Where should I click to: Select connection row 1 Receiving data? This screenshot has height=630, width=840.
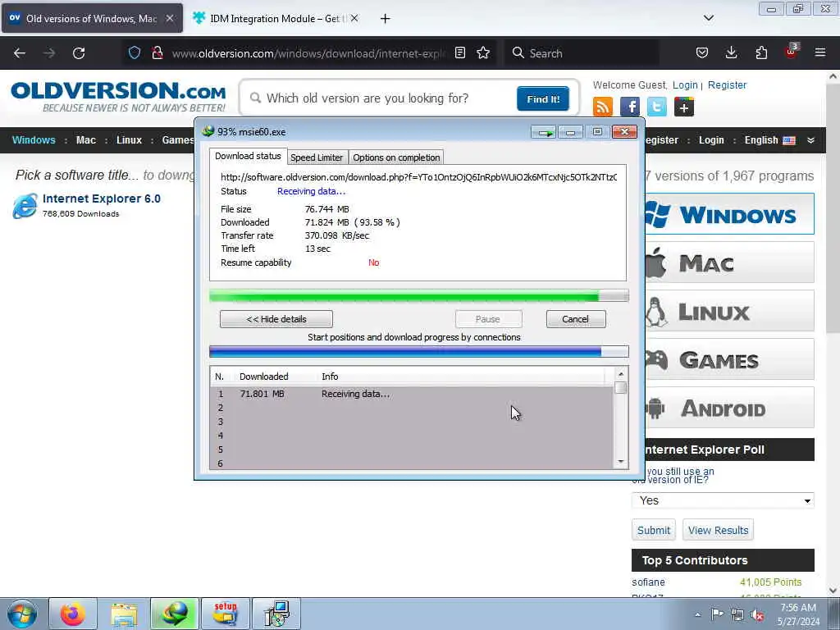(412, 394)
